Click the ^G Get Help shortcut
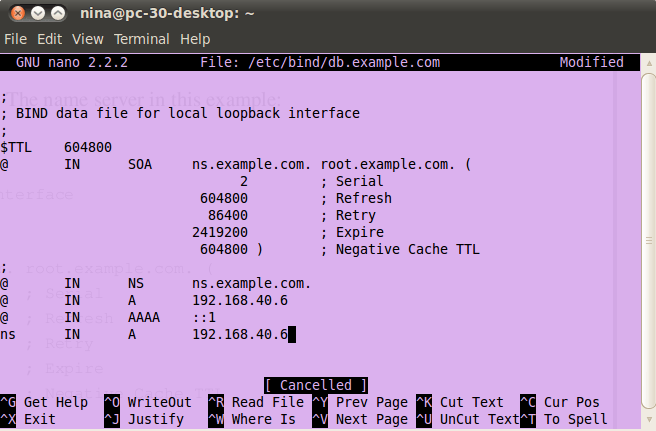 click(44, 403)
